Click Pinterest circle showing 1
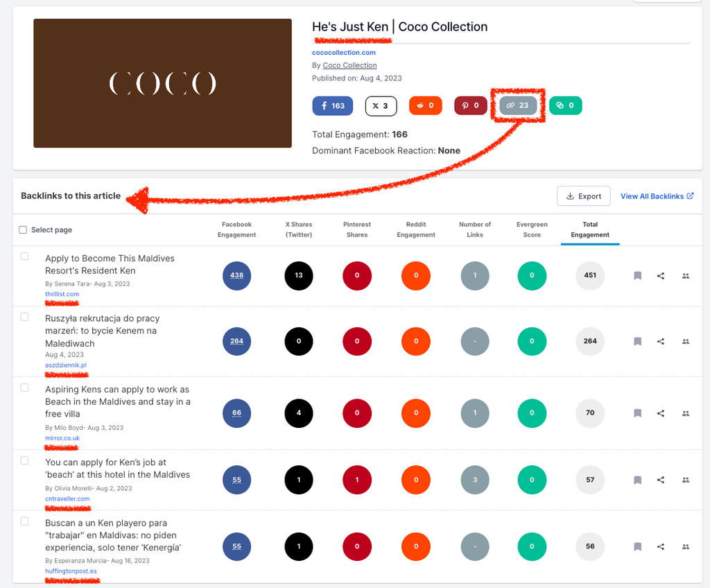710x588 pixels. (x=357, y=480)
